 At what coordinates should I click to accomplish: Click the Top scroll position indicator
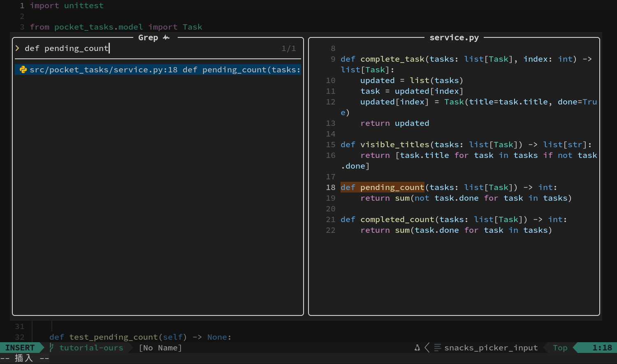(x=560, y=348)
